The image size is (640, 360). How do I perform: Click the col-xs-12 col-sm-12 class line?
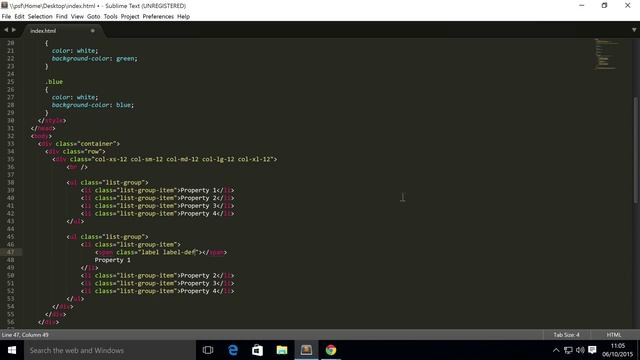165,159
